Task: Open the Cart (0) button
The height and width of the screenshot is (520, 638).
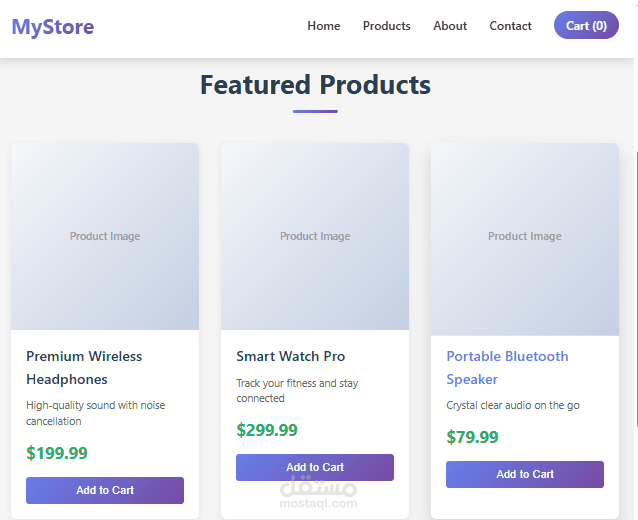Action: pos(586,26)
